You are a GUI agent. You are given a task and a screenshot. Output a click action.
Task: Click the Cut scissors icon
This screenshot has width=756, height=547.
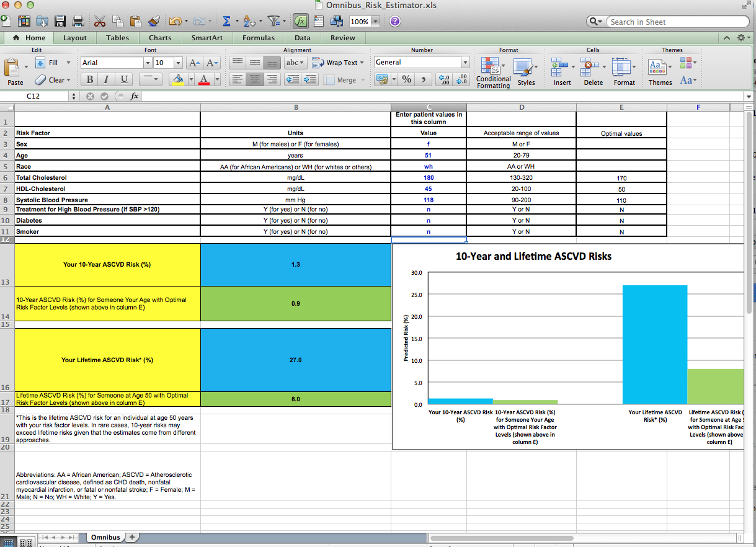point(100,21)
